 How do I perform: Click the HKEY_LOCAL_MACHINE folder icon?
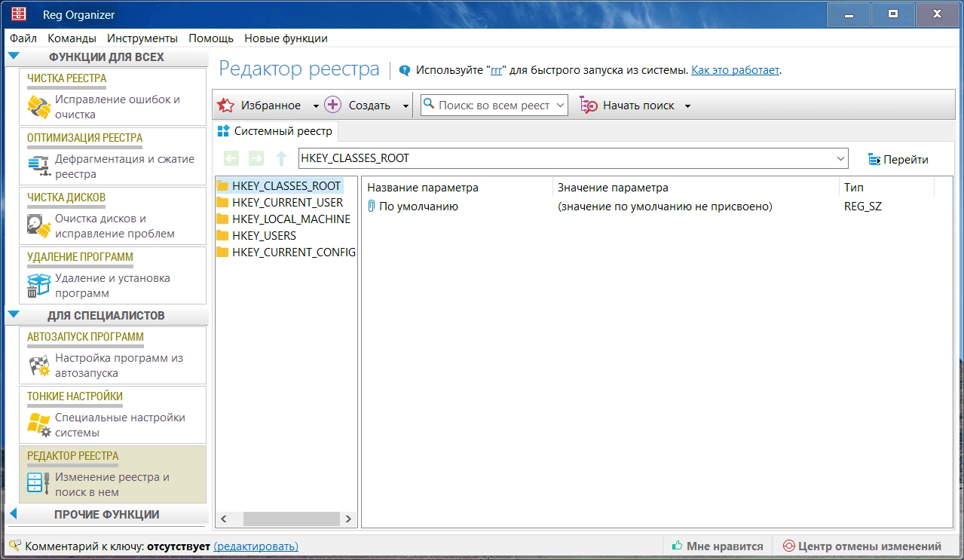tap(222, 219)
